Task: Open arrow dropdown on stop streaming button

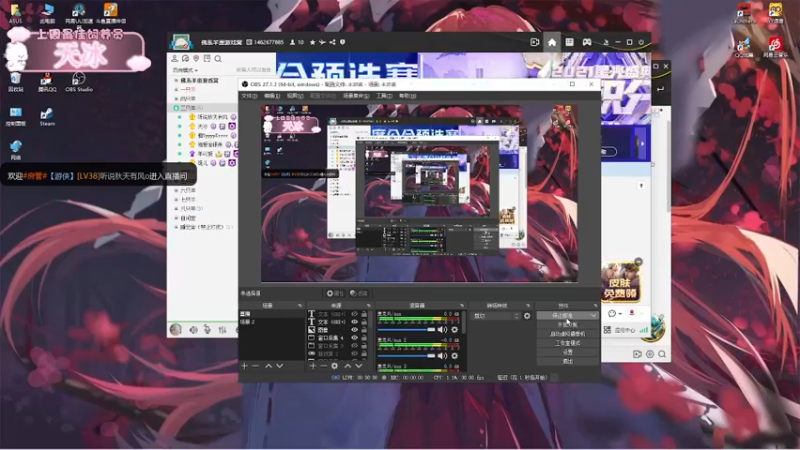Action: point(593,316)
